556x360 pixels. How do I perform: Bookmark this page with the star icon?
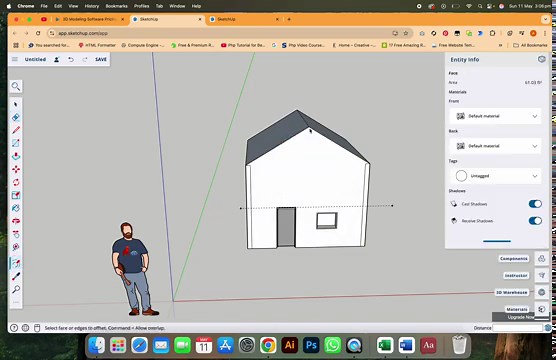pyautogui.click(x=406, y=33)
